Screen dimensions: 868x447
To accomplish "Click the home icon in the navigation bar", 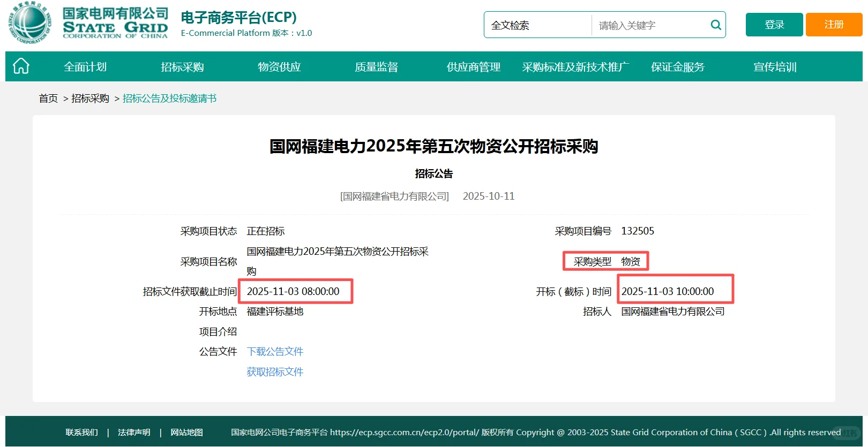I will 21,66.
